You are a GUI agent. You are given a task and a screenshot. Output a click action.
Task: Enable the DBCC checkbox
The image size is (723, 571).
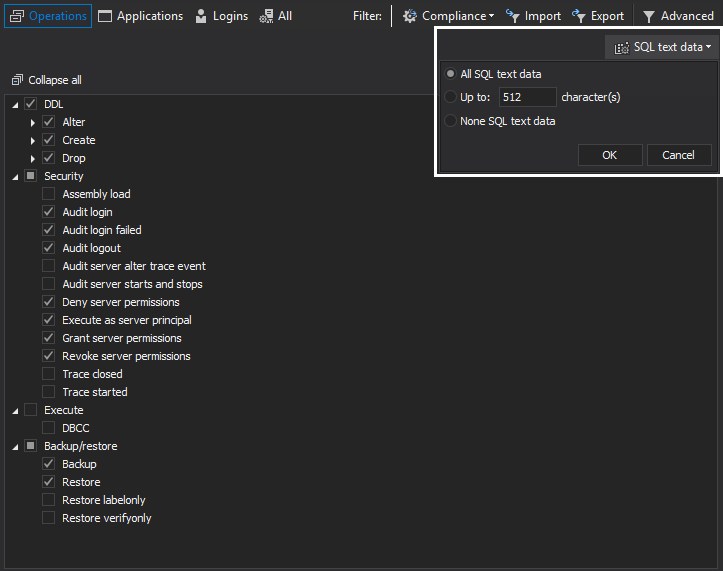[x=48, y=428]
